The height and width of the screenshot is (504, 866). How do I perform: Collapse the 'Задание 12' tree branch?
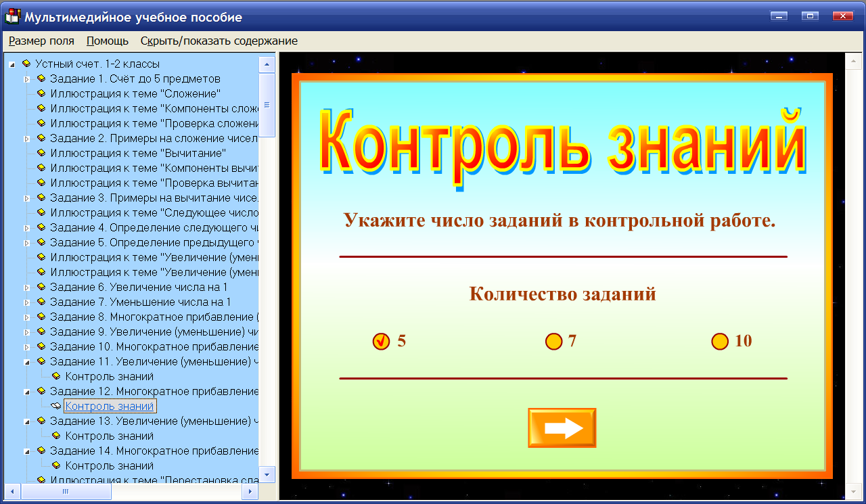pyautogui.click(x=26, y=391)
